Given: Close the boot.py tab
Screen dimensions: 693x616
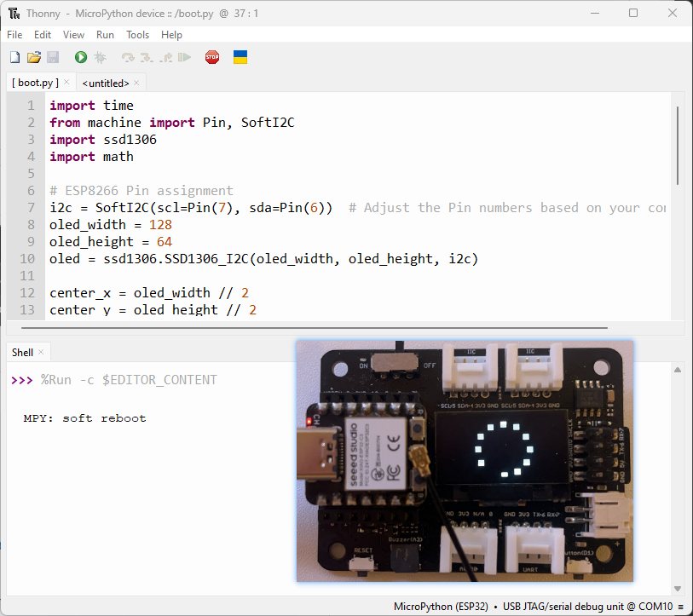Looking at the screenshot, I should click(x=66, y=82).
